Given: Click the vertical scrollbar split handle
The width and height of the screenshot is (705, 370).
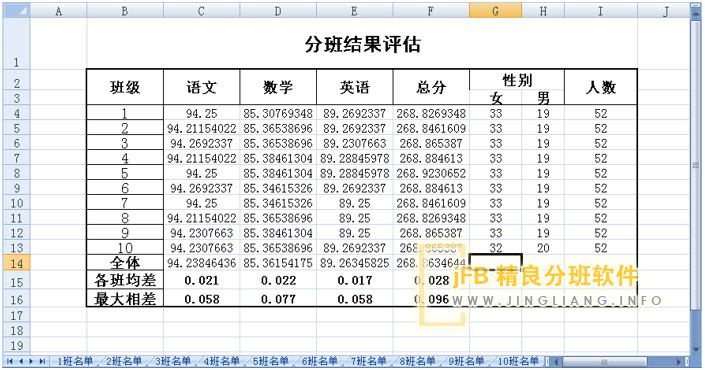Looking at the screenshot, I should pyautogui.click(x=695, y=6).
